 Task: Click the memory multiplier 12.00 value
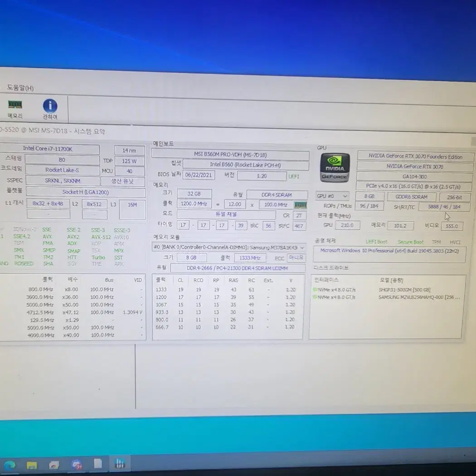(x=235, y=204)
